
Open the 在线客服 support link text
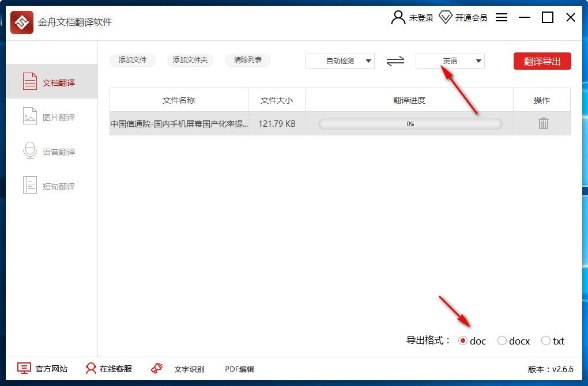click(116, 369)
